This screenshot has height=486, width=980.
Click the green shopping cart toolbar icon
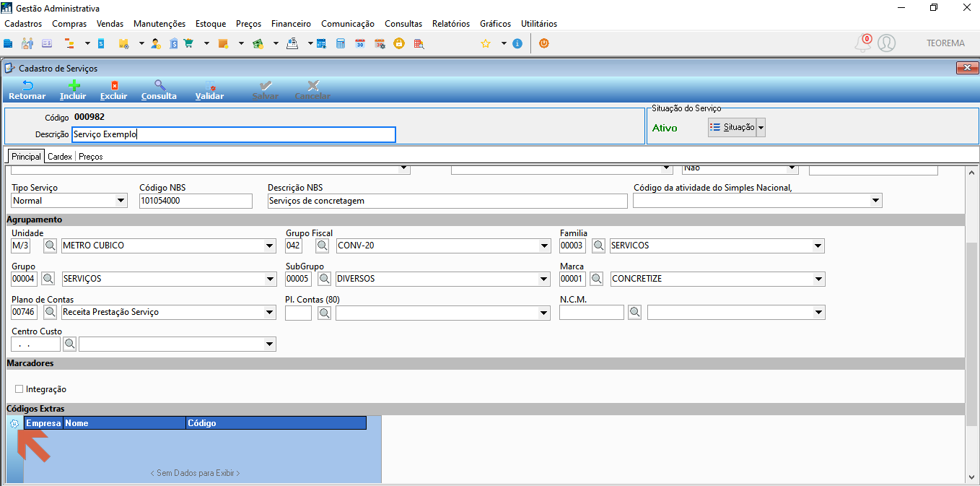188,43
